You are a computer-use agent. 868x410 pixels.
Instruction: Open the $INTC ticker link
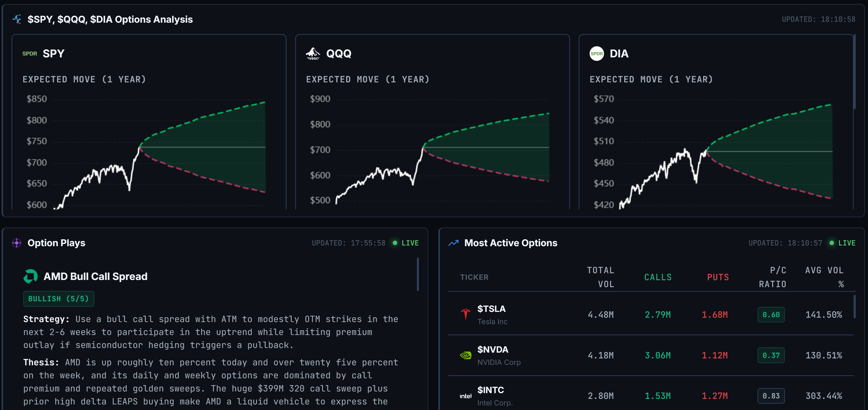click(491, 390)
